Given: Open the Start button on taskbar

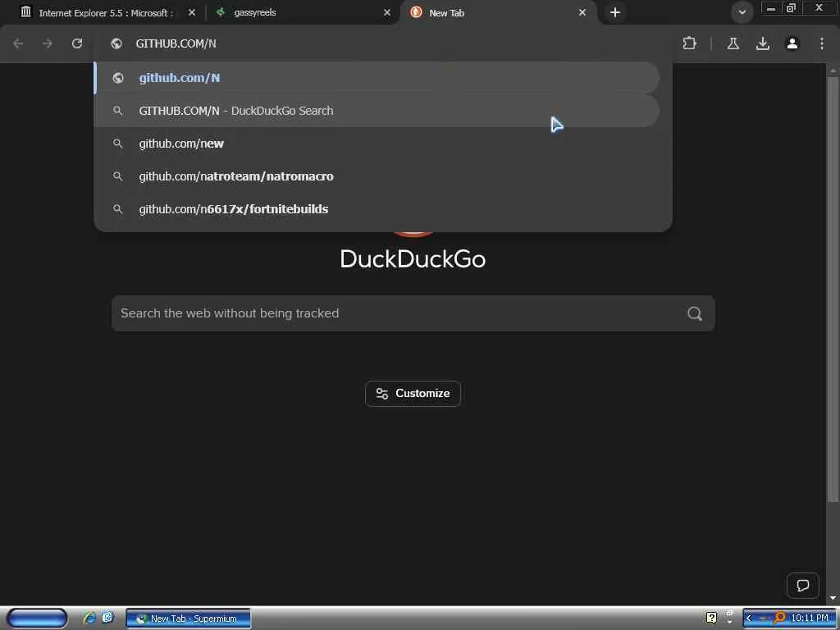Looking at the screenshot, I should click(x=37, y=619).
